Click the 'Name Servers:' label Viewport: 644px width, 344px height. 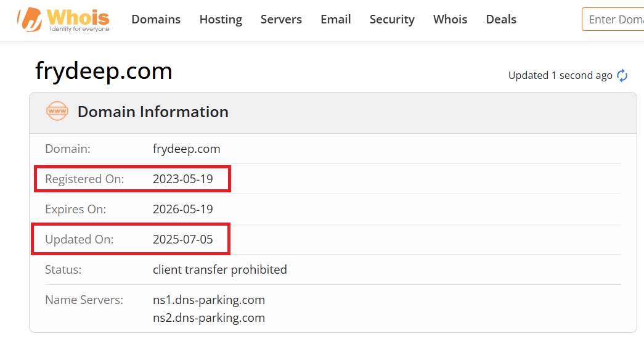tap(84, 300)
